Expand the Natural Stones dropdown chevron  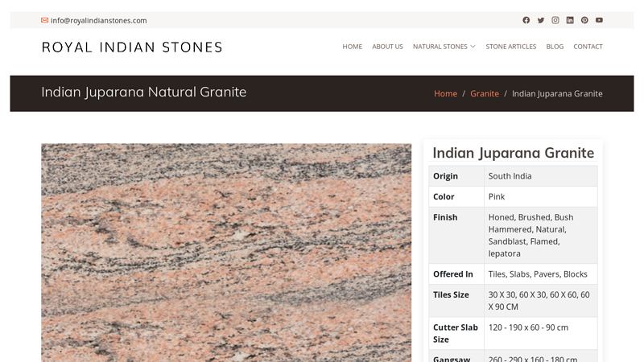tap(473, 47)
